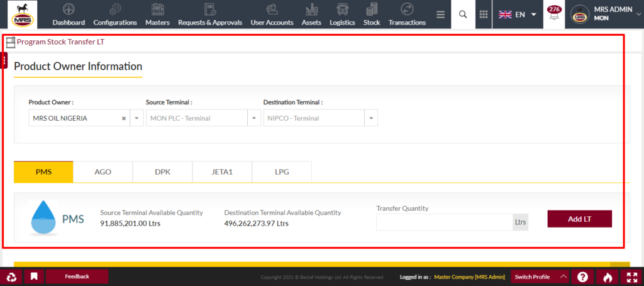Switch to the DPK tab
The height and width of the screenshot is (286, 644).
click(163, 172)
